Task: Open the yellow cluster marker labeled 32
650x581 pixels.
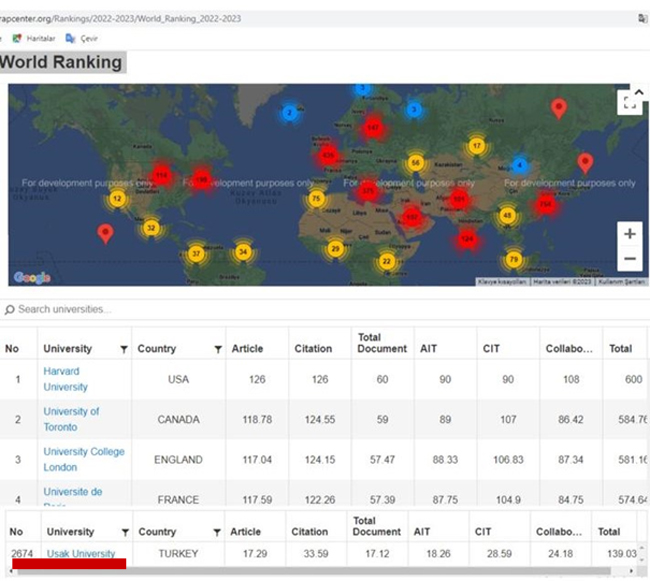Action: click(151, 228)
